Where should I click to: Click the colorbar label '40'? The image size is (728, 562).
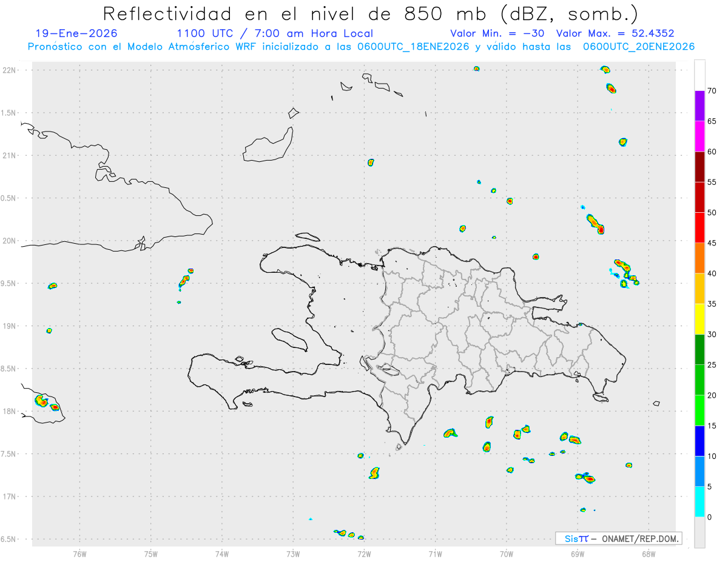pos(712,273)
